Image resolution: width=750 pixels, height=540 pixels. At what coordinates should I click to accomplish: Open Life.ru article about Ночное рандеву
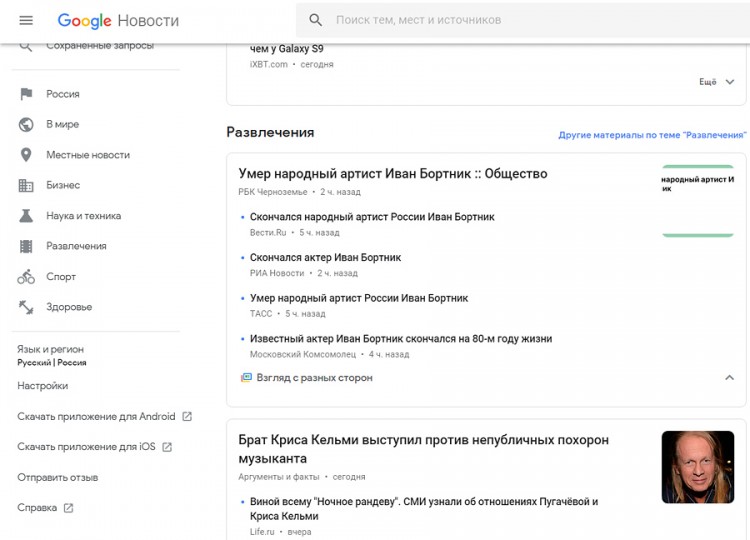tap(424, 509)
